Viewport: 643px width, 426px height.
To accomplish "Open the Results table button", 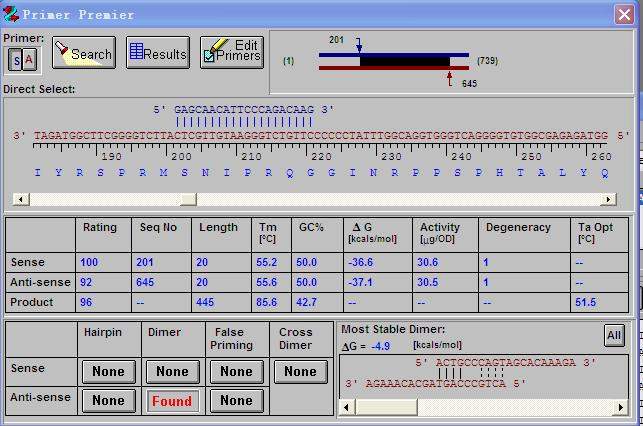I will pos(158,52).
